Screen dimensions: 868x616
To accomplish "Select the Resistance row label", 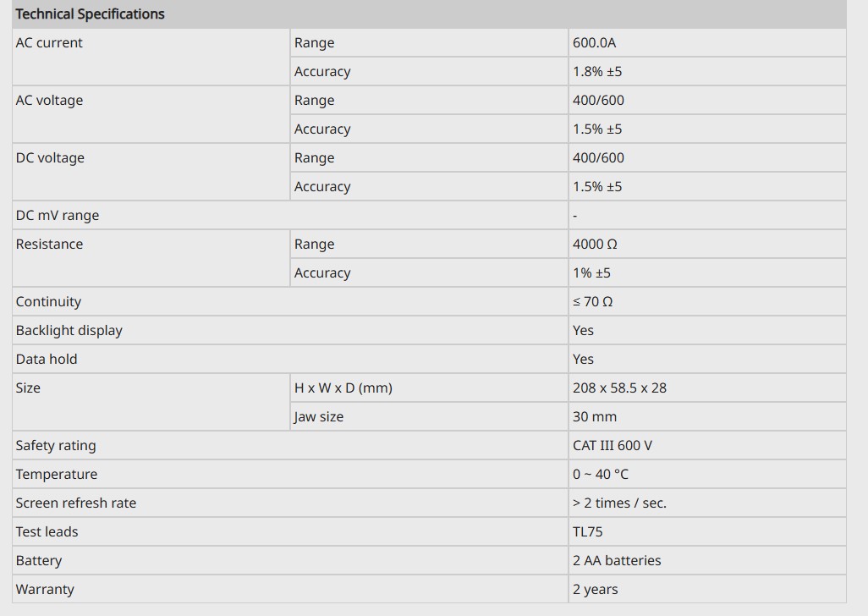I will [49, 245].
